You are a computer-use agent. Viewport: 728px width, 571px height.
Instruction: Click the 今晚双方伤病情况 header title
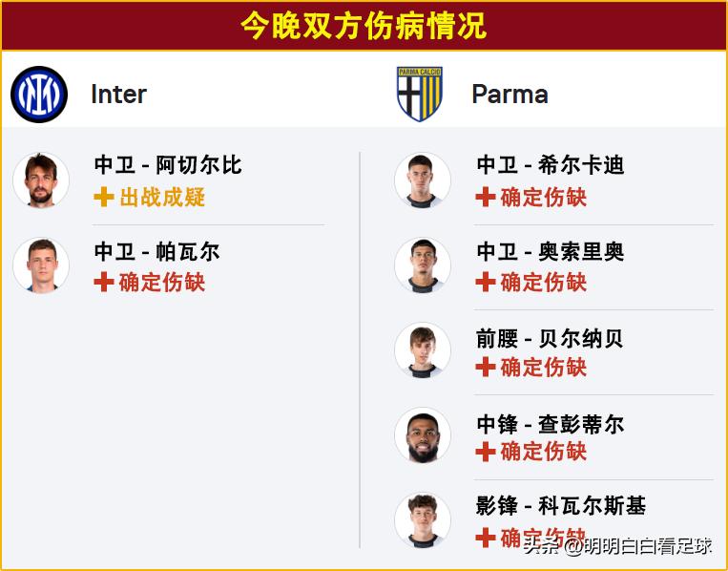pyautogui.click(x=364, y=26)
